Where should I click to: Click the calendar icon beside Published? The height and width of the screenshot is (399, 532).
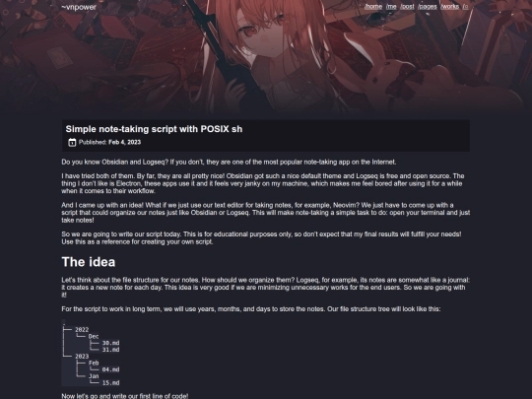click(x=72, y=142)
